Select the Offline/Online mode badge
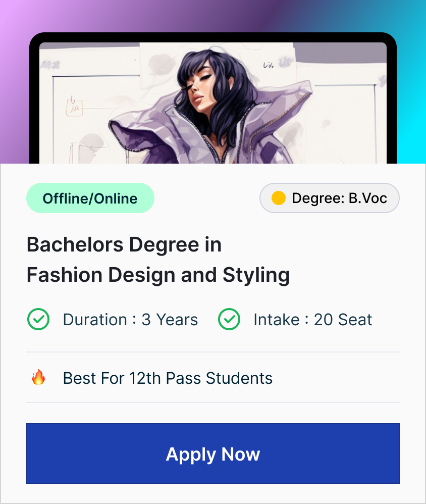 coord(90,198)
